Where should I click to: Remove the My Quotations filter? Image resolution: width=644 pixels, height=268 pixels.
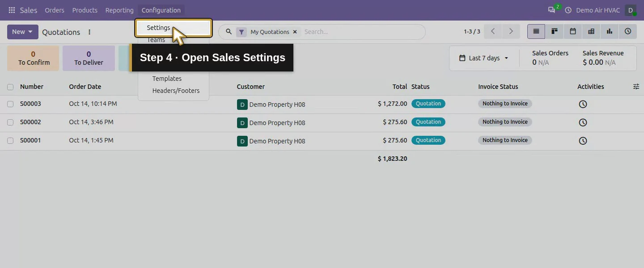click(295, 32)
